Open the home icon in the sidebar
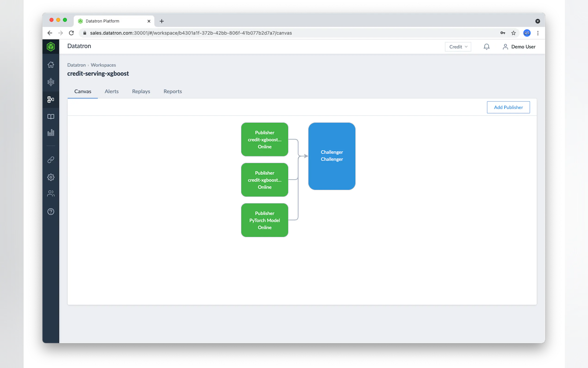Viewport: 588px width, 368px height. pyautogui.click(x=50, y=65)
